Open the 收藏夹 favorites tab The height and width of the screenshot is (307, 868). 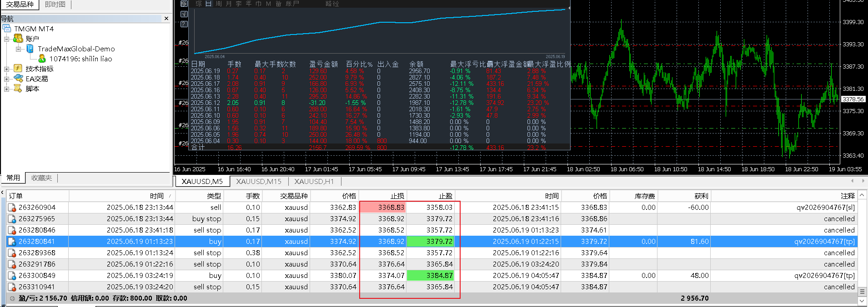(41, 178)
